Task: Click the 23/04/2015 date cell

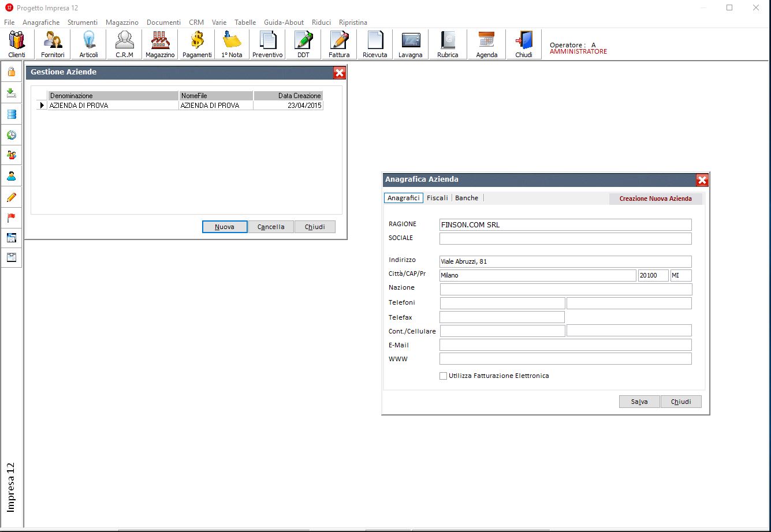Action: [x=288, y=106]
